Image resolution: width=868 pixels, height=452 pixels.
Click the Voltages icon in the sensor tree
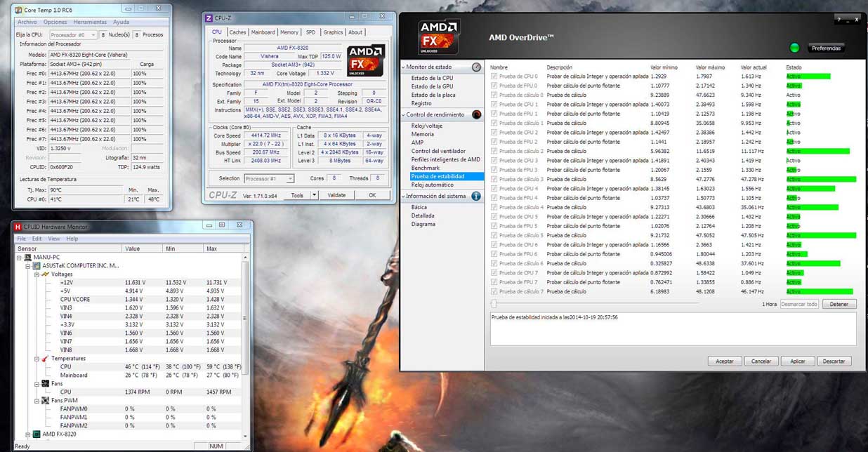coord(44,274)
